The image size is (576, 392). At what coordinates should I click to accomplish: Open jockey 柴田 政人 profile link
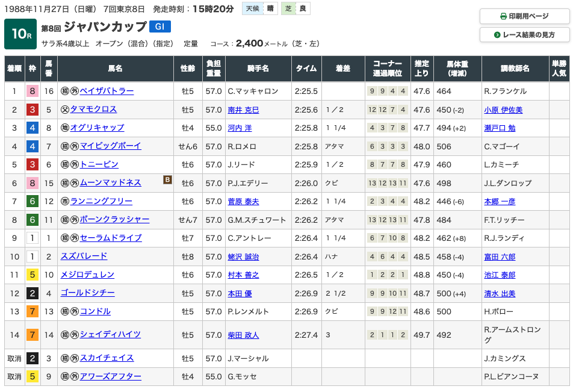pos(243,335)
